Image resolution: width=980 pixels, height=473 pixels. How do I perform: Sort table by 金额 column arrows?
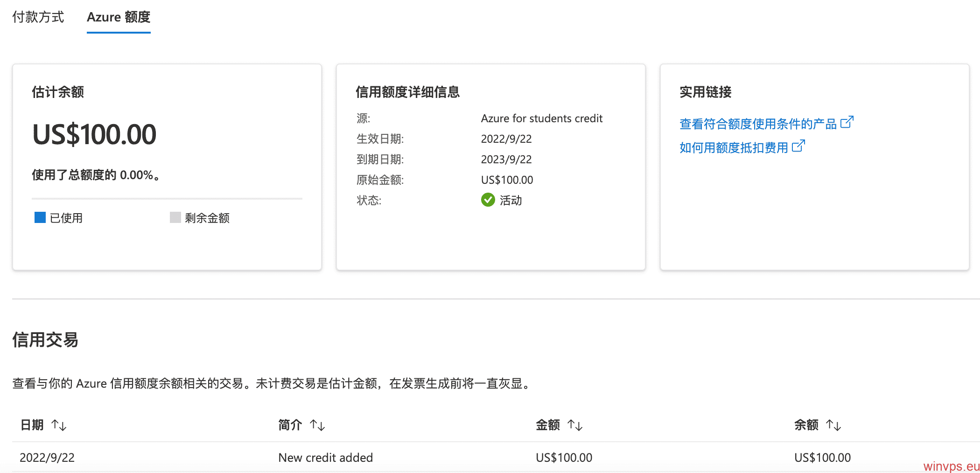point(575,425)
